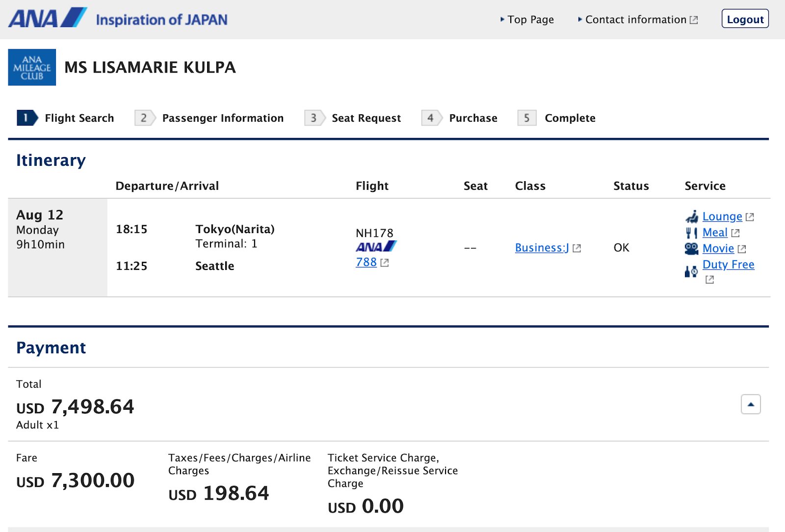Collapse the Payment total details arrow
Image resolution: width=785 pixels, height=532 pixels.
[750, 404]
